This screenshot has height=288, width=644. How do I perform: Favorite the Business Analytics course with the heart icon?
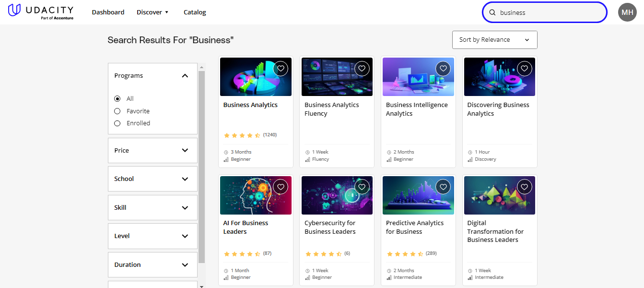point(281,68)
